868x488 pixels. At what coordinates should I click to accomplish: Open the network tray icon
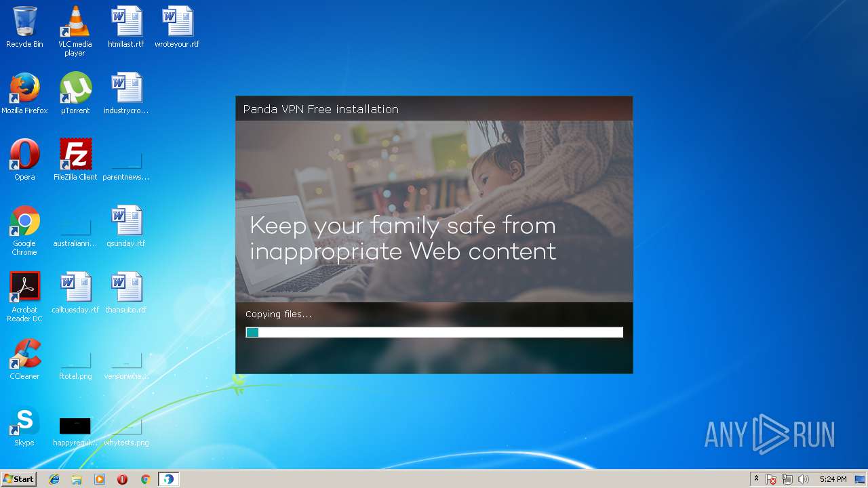point(787,479)
